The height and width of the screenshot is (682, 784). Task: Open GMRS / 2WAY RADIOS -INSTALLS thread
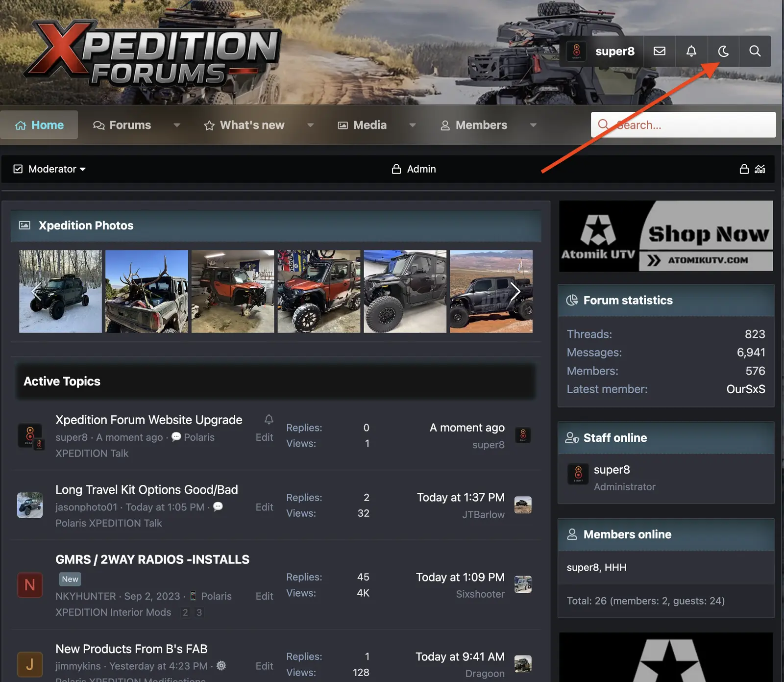click(x=152, y=559)
